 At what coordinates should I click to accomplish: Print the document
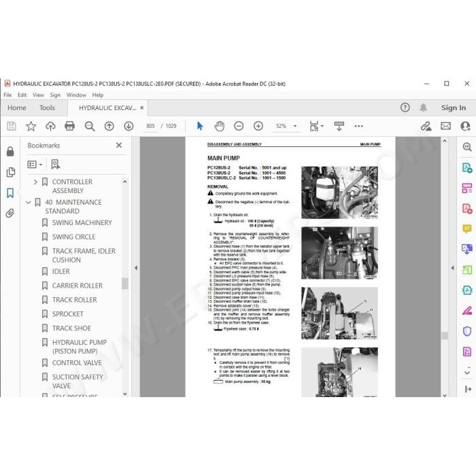point(70,126)
